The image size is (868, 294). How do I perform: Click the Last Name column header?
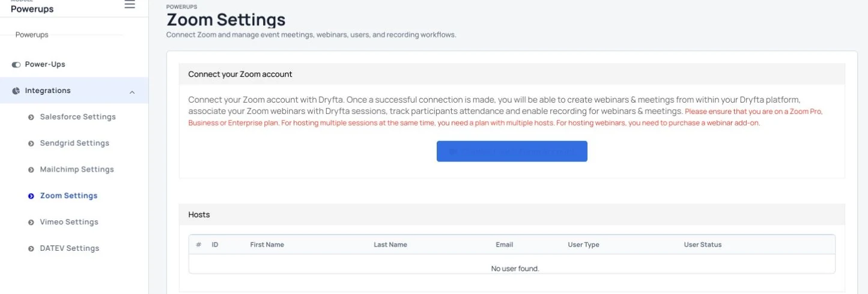390,245
